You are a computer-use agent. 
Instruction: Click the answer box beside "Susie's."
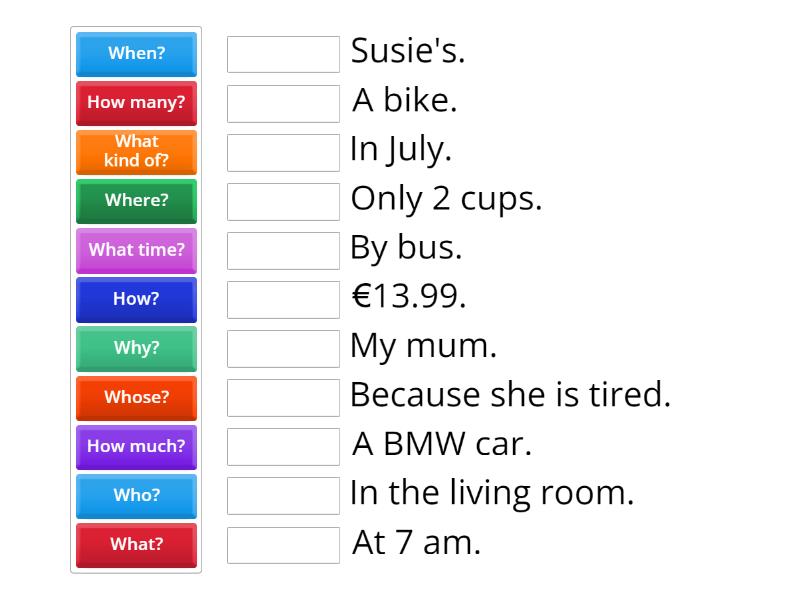(x=283, y=54)
